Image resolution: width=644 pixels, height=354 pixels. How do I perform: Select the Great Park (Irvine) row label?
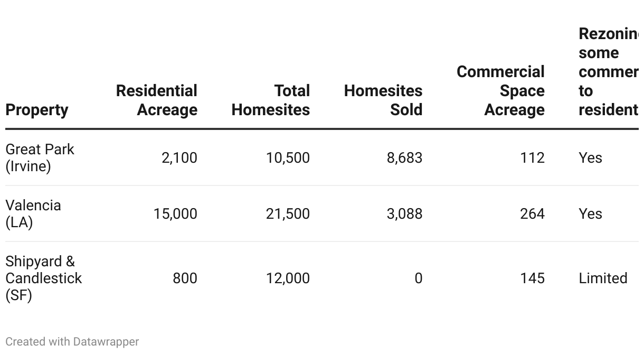tap(40, 157)
